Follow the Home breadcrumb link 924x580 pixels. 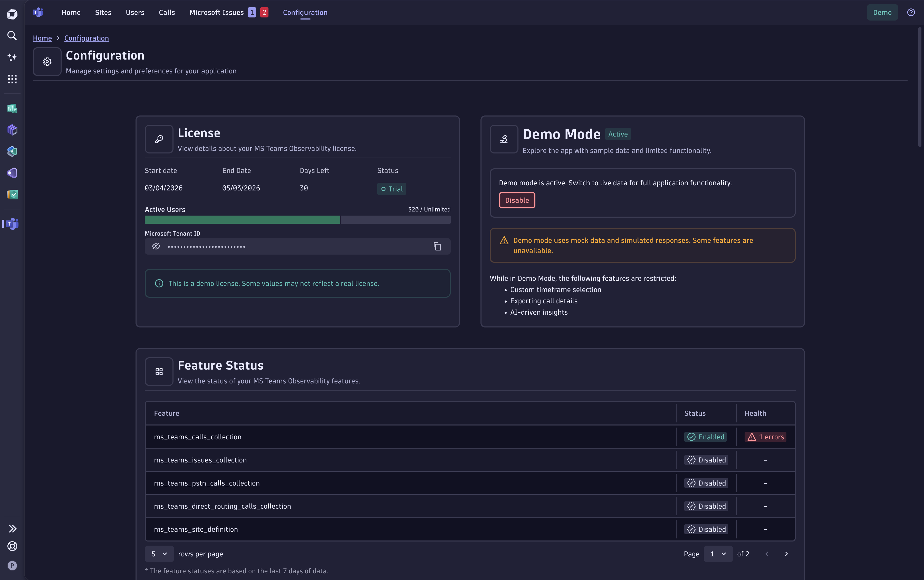42,38
